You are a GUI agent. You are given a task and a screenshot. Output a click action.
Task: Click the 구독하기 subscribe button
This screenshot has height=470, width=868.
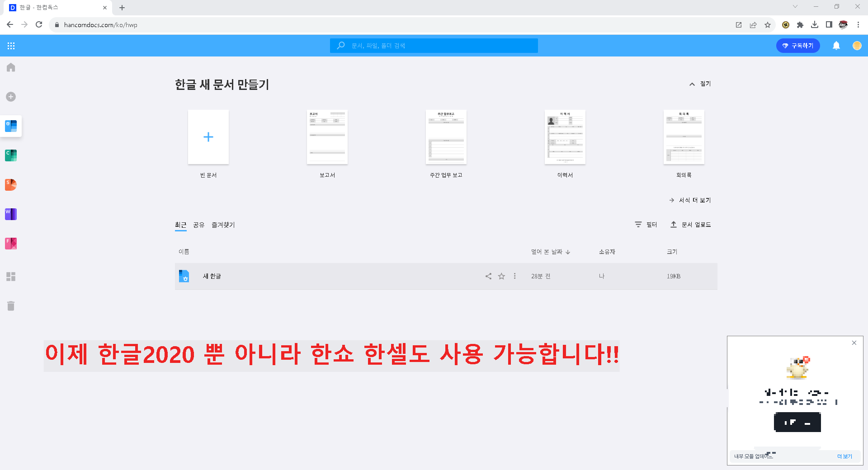click(x=798, y=45)
